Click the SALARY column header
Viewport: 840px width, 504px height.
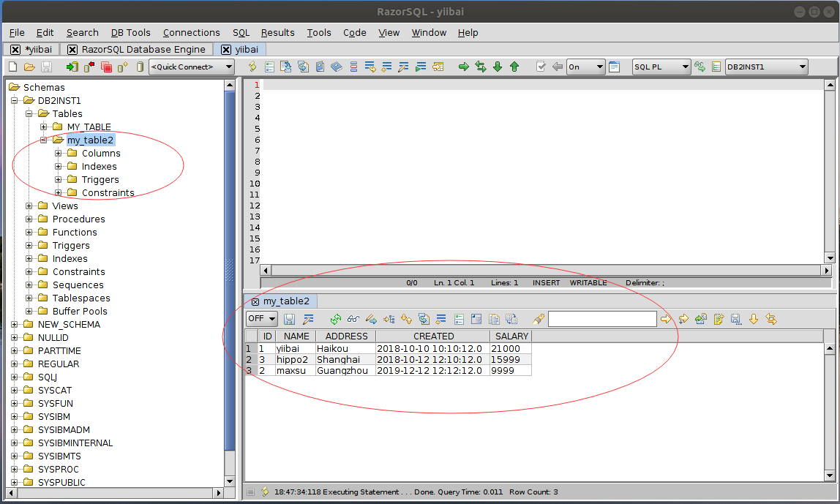coord(511,336)
